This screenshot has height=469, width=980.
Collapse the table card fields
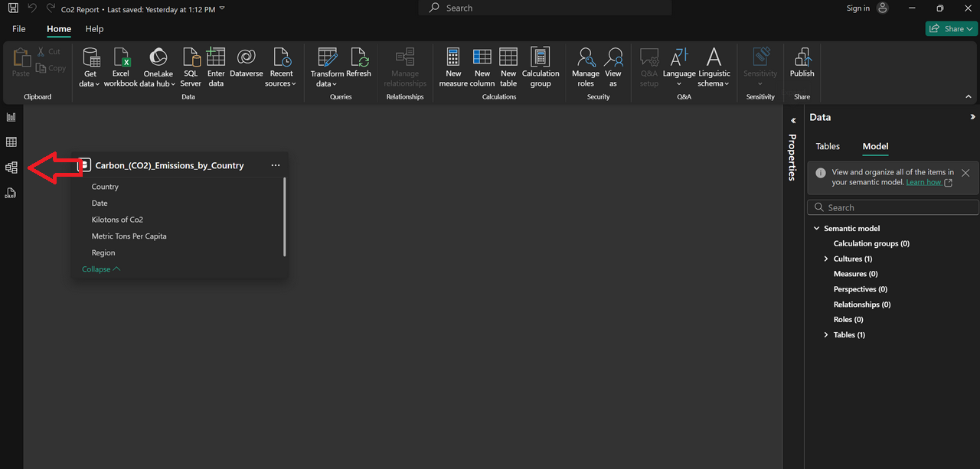(101, 269)
